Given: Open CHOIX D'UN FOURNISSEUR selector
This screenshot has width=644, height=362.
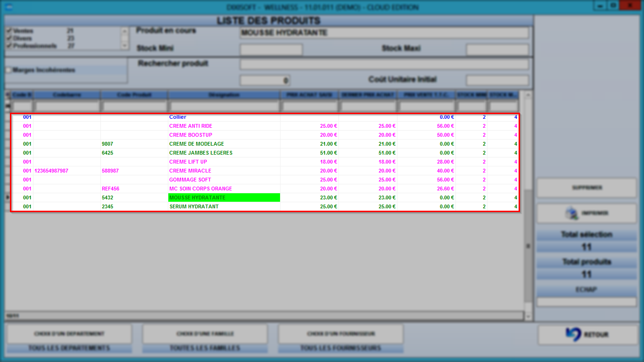Looking at the screenshot, I should pos(341,334).
